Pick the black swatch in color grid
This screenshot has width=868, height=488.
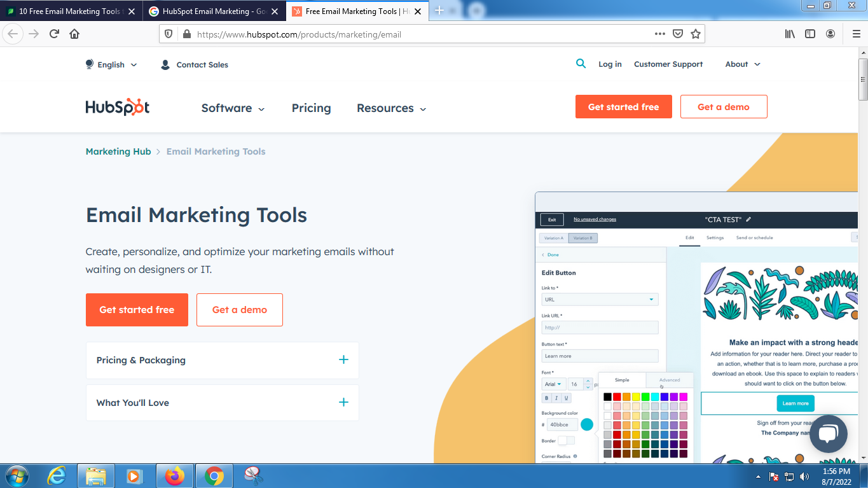[x=607, y=397]
